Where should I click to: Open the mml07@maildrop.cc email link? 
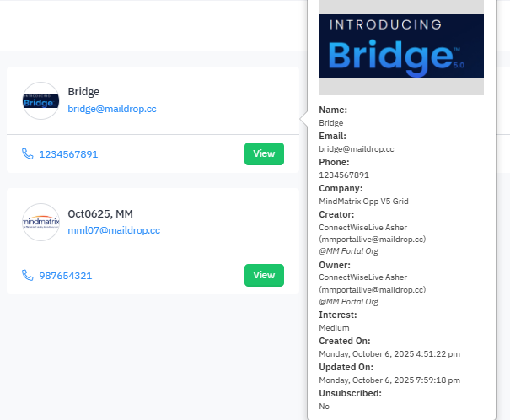114,230
